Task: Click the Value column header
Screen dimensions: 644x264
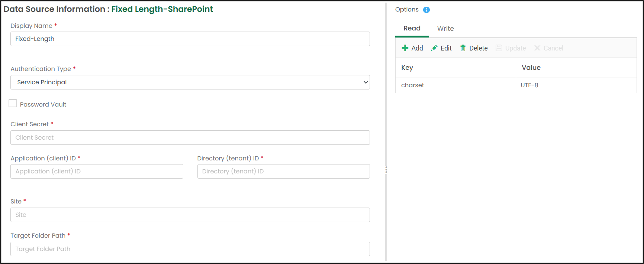Action: pos(576,68)
